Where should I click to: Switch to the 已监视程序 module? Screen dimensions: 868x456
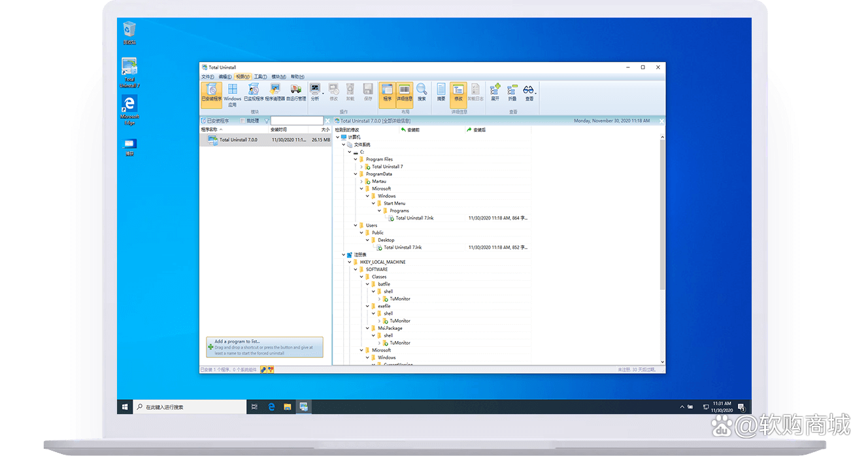click(254, 92)
